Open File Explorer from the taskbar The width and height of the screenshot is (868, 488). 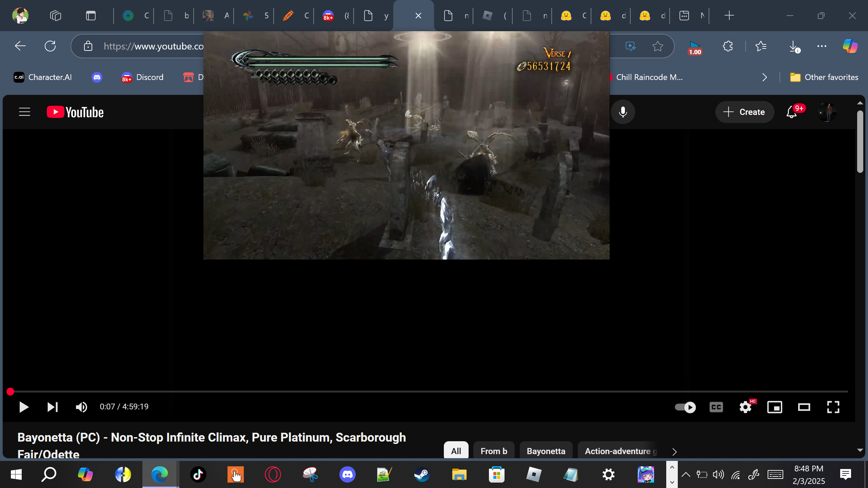tap(459, 474)
